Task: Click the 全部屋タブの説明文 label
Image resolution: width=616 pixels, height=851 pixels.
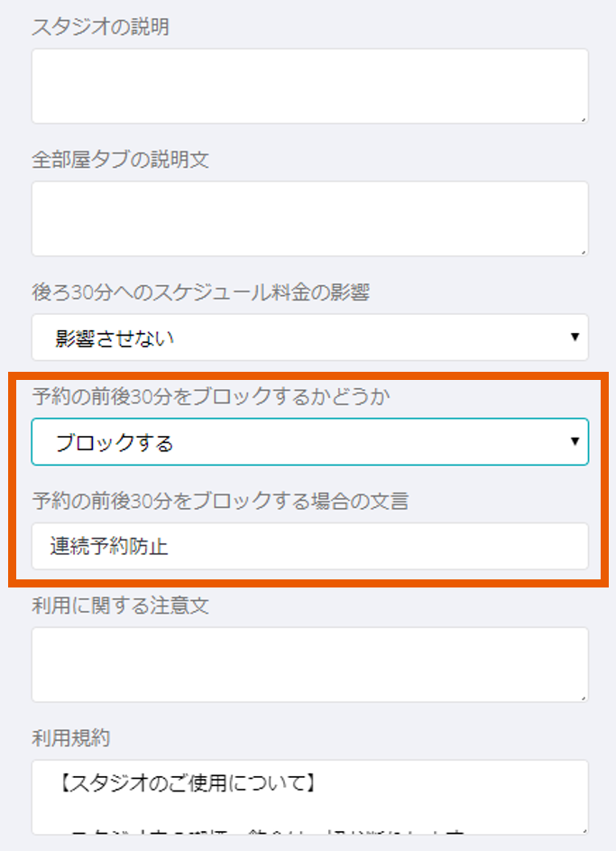Action: [120, 160]
